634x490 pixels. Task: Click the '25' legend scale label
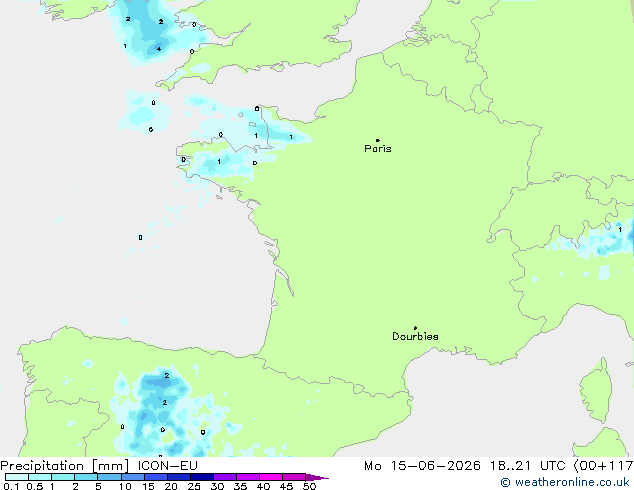tap(194, 486)
